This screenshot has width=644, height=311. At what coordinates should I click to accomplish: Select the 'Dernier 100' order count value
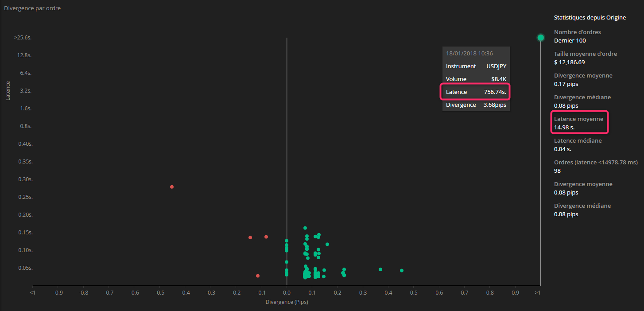tap(570, 41)
